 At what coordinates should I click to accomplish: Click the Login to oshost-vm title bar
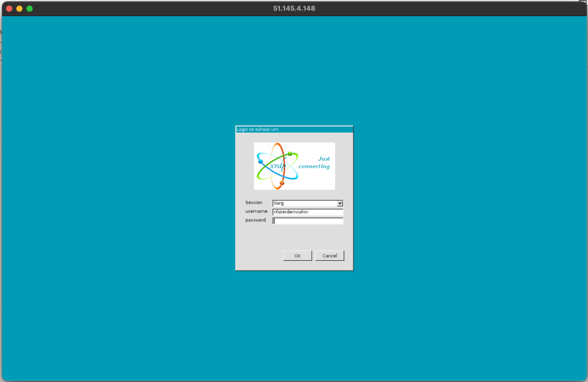[294, 129]
